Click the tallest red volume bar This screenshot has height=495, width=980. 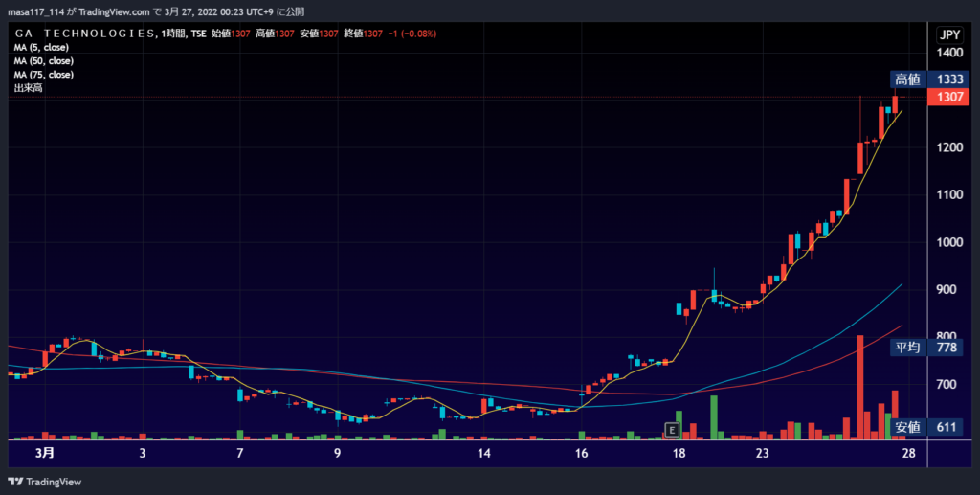860,388
